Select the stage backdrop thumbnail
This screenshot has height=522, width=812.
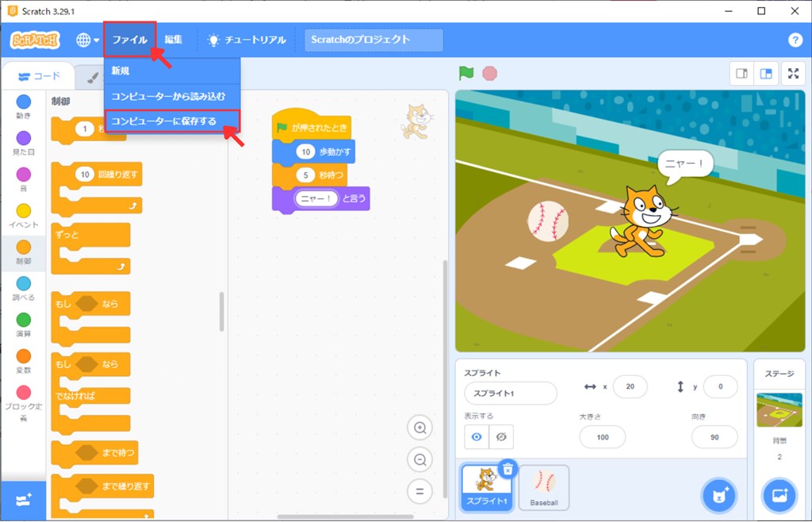[x=779, y=410]
